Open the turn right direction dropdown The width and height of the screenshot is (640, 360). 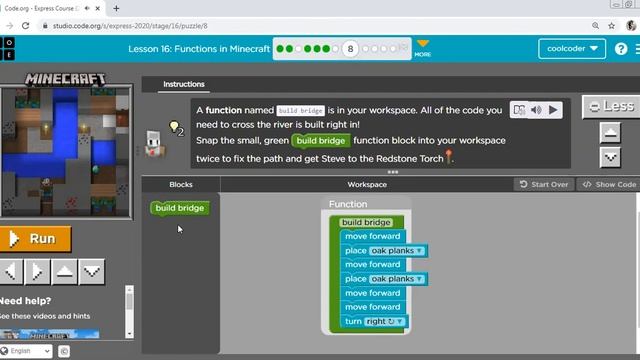tap(384, 322)
